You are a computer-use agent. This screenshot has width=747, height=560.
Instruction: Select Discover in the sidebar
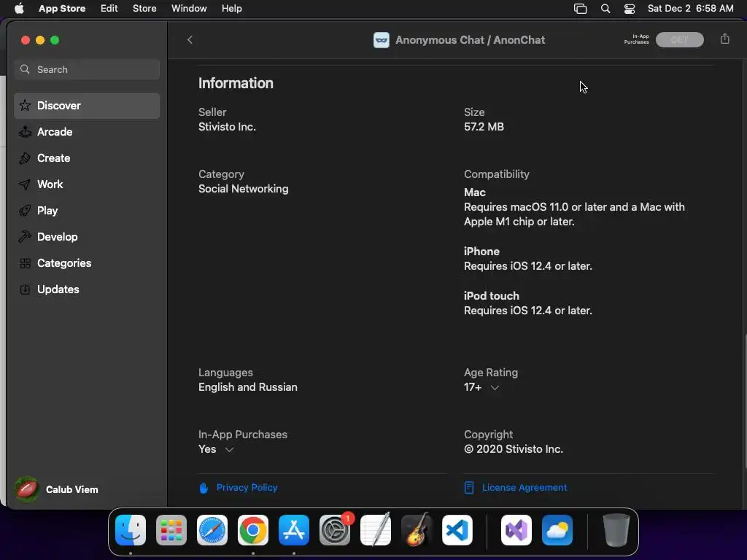point(88,106)
